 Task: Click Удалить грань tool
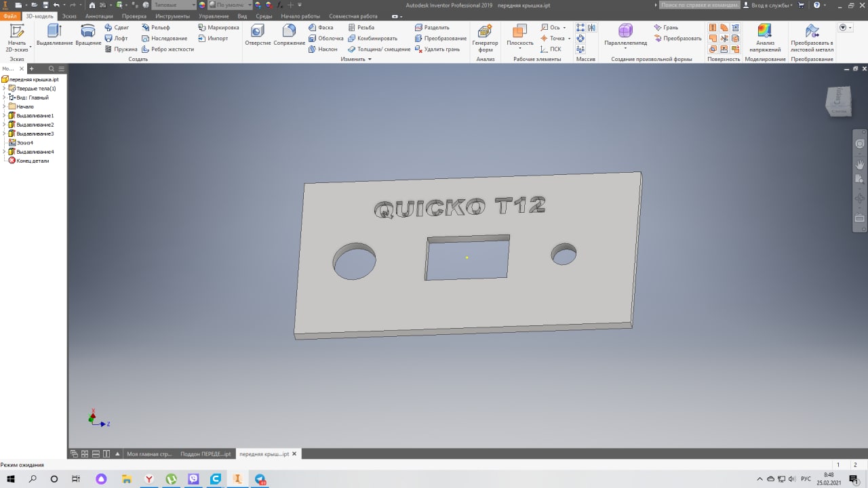tap(437, 49)
